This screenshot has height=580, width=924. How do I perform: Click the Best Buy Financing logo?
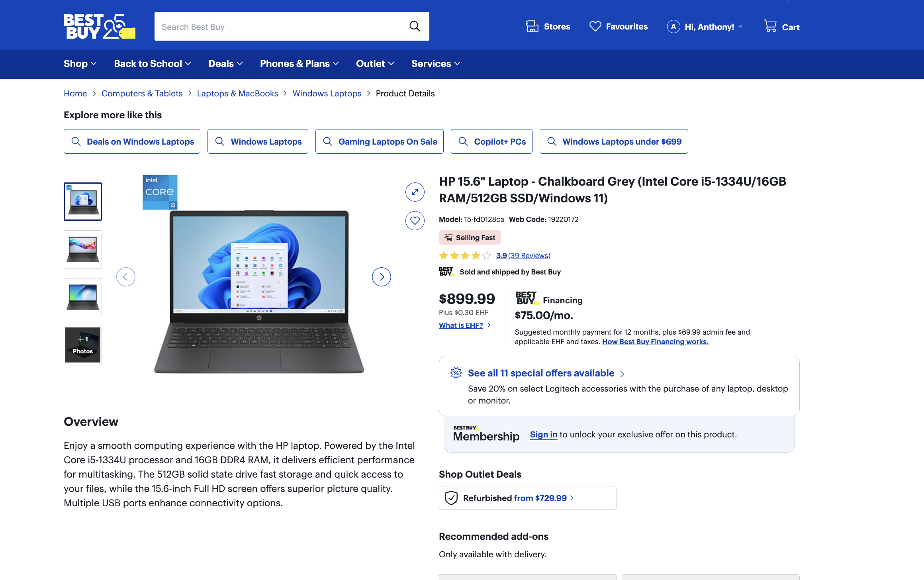(x=527, y=298)
